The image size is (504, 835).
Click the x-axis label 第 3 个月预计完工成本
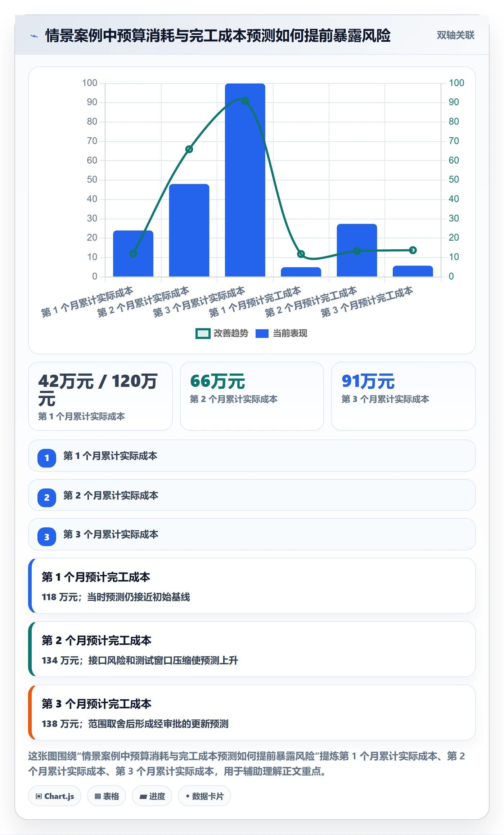[366, 302]
